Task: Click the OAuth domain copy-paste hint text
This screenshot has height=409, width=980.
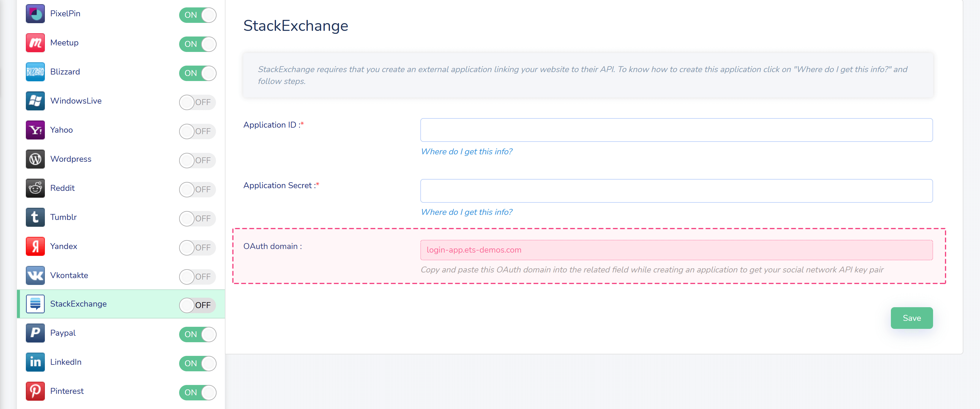Action: pyautogui.click(x=652, y=270)
